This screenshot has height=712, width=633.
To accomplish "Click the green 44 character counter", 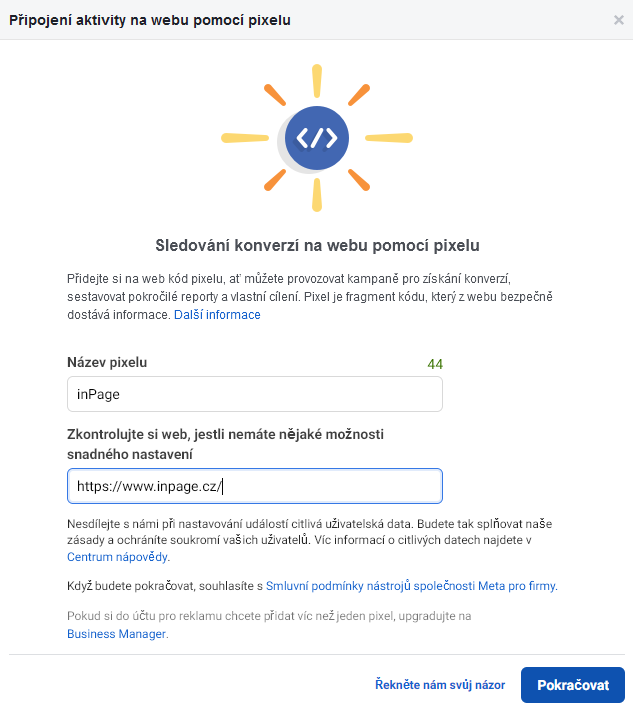I will (x=435, y=364).
